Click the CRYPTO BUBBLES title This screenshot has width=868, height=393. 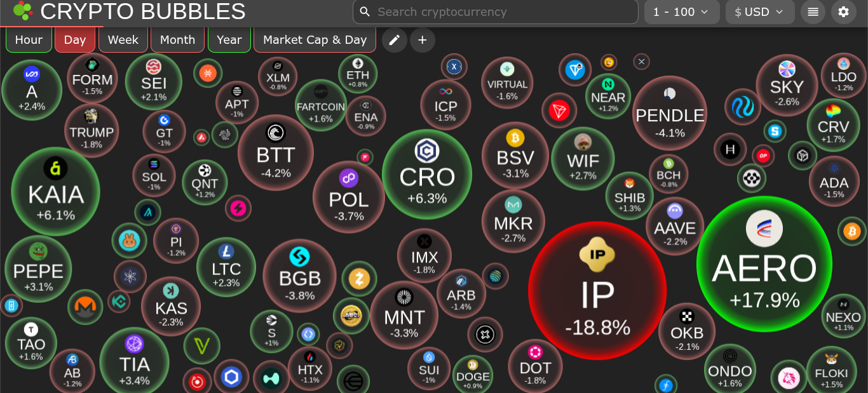(143, 11)
